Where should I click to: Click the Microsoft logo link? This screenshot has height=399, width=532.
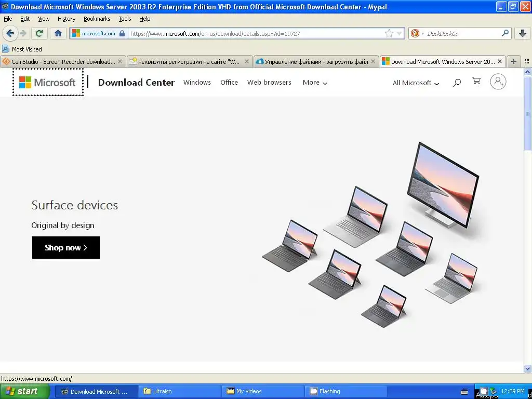[x=47, y=82]
